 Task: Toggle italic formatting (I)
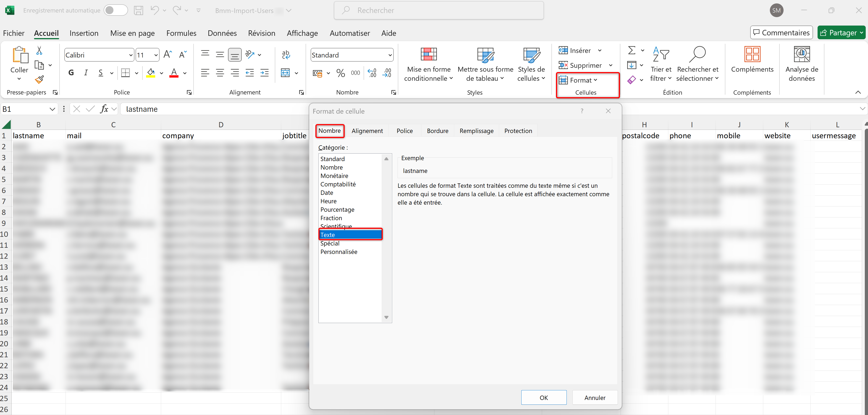point(86,73)
